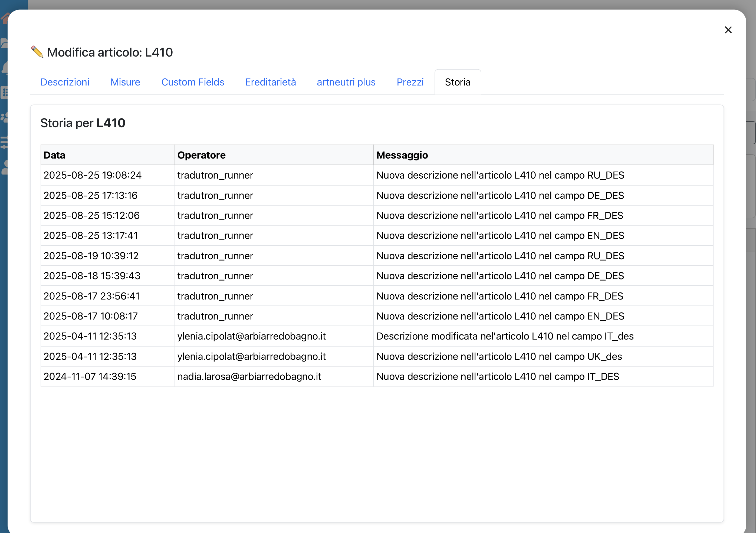Click the user profile sidebar icon
756x533 pixels.
pos(5,167)
